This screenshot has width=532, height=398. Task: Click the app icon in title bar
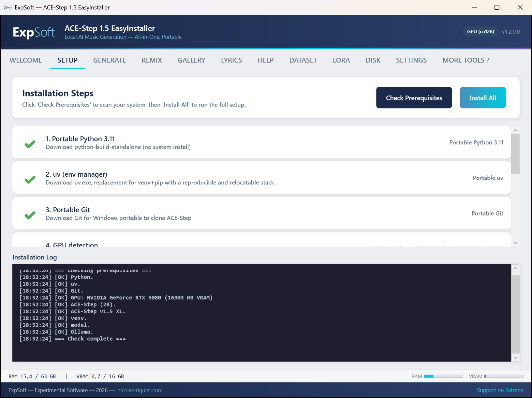[8, 7]
